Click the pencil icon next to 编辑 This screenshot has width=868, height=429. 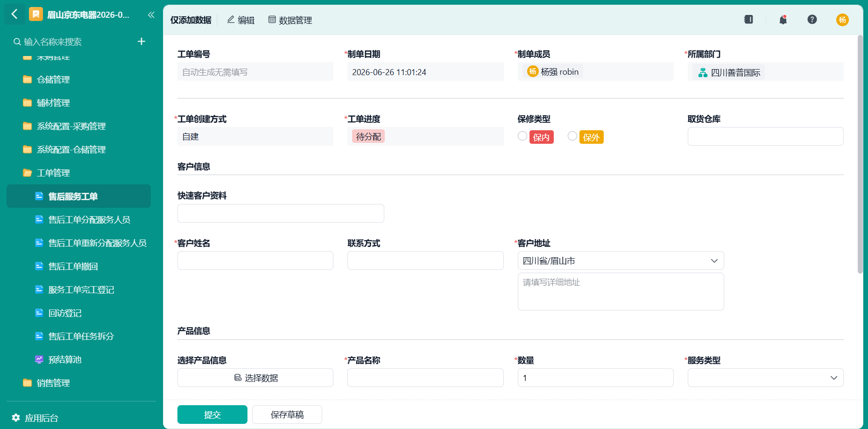(231, 20)
